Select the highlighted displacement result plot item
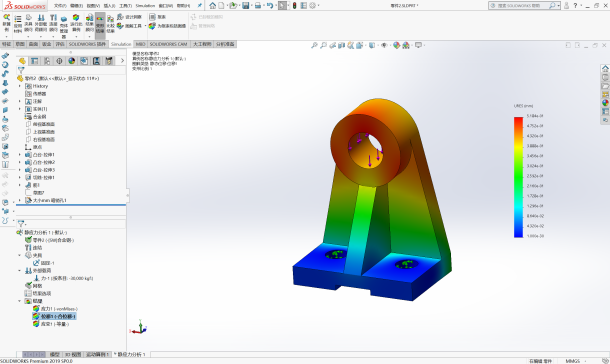The image size is (610, 364). 54,316
